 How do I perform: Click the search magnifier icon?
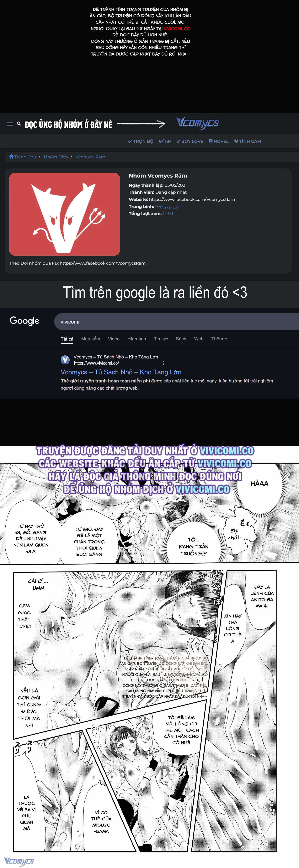click(x=19, y=124)
